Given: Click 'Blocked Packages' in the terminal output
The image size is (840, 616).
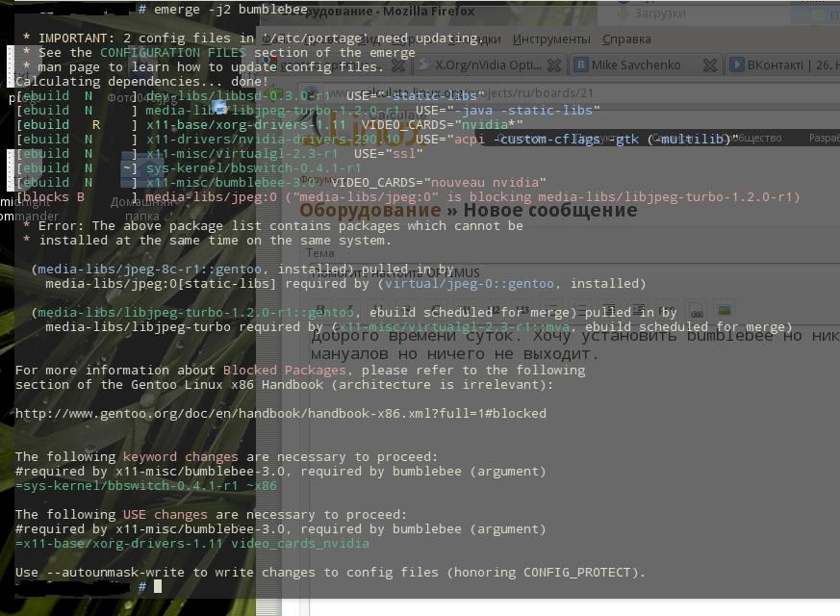Looking at the screenshot, I should pos(285,371).
